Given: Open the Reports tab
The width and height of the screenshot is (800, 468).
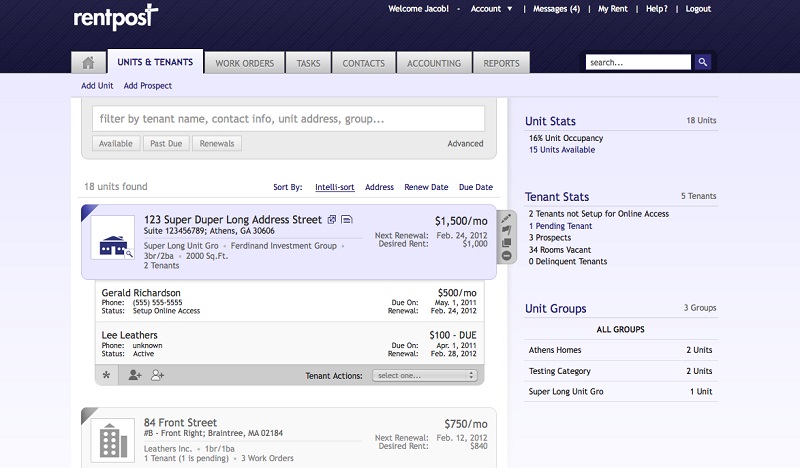Looking at the screenshot, I should coord(502,63).
